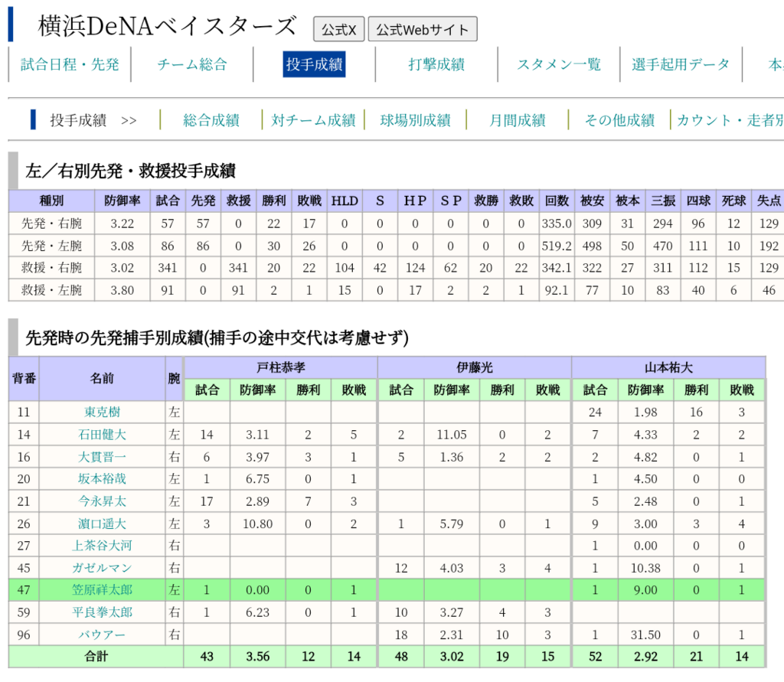Click jersey number 96
This screenshot has width=784, height=682.
pyautogui.click(x=24, y=635)
